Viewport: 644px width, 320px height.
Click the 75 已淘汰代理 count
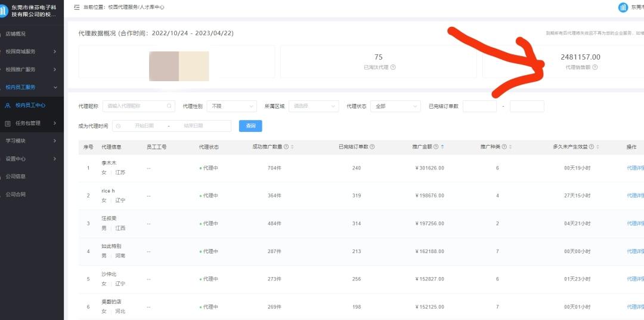pyautogui.click(x=378, y=57)
